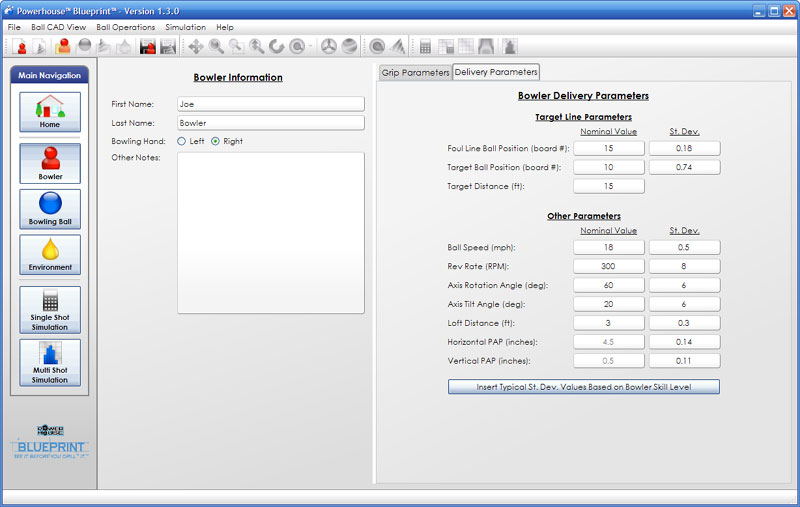The height and width of the screenshot is (507, 800).
Task: Click the gray circular ring toolbar icon
Action: (x=377, y=46)
